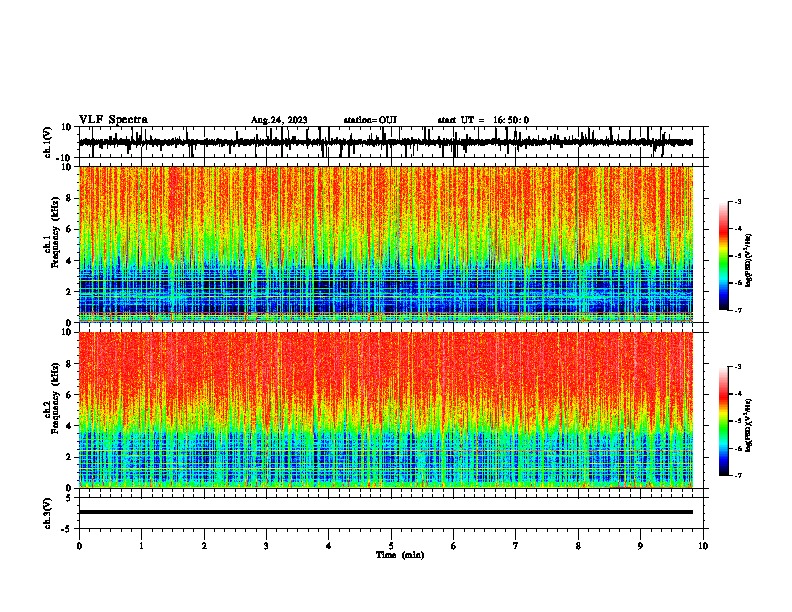Click time axis tick label '0'
The height and width of the screenshot is (612, 792).
click(x=79, y=546)
